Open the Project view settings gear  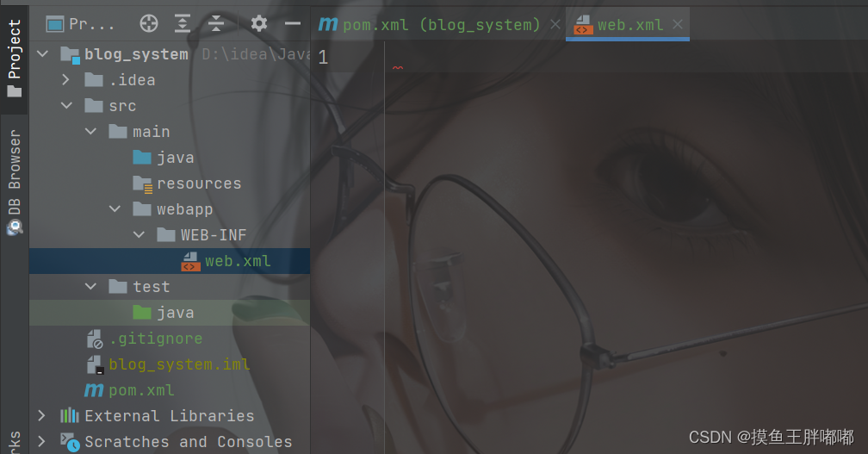click(259, 23)
